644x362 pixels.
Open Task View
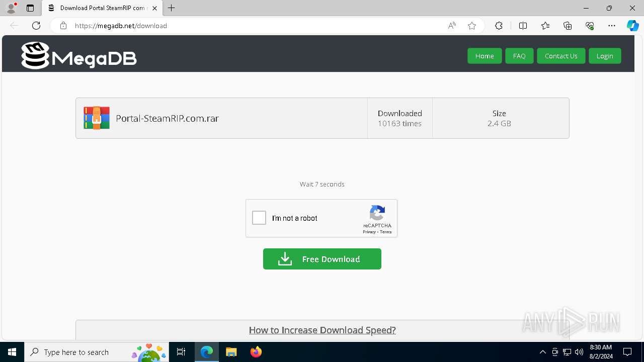(182, 352)
